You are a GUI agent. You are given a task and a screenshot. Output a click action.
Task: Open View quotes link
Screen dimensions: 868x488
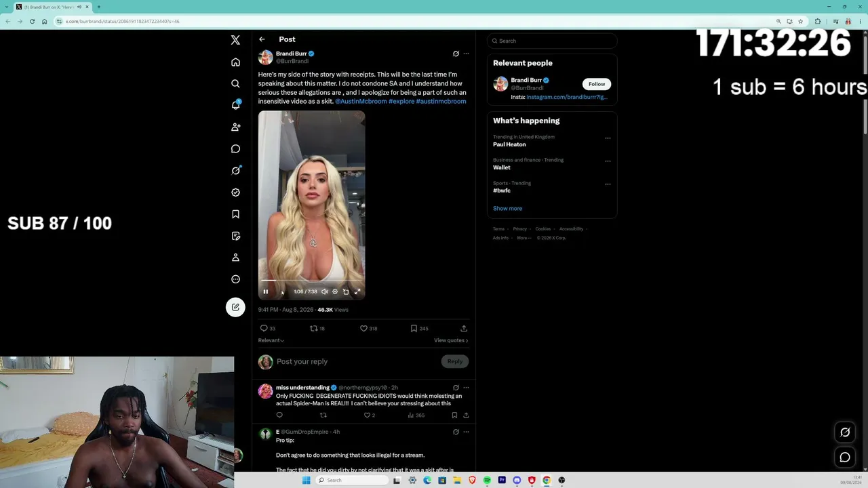pos(451,340)
